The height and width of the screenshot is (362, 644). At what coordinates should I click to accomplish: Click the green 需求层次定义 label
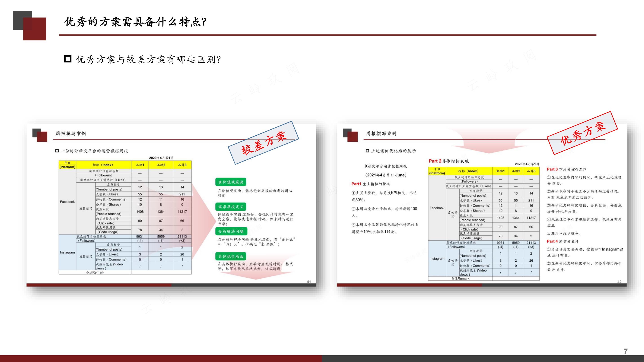pyautogui.click(x=231, y=207)
